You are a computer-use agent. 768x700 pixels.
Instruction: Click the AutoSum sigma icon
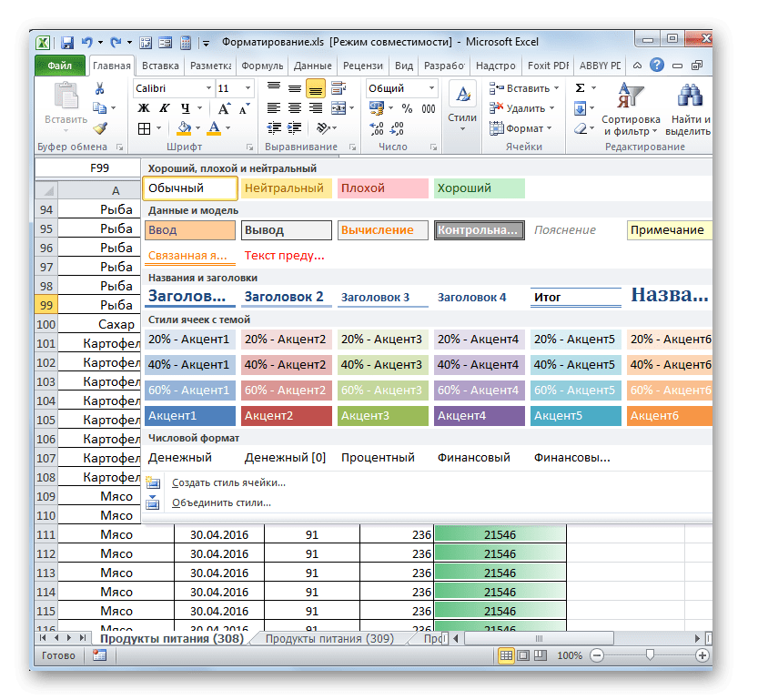click(580, 88)
